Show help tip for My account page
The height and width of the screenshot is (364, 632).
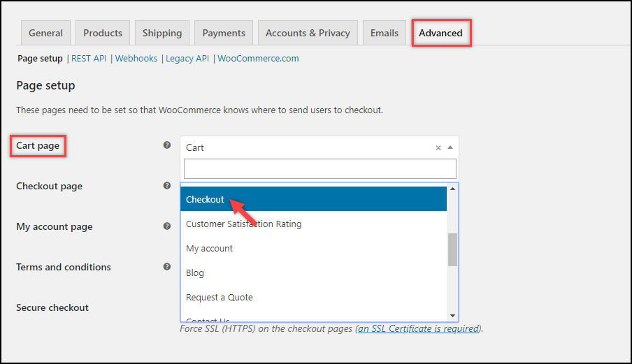tap(167, 226)
